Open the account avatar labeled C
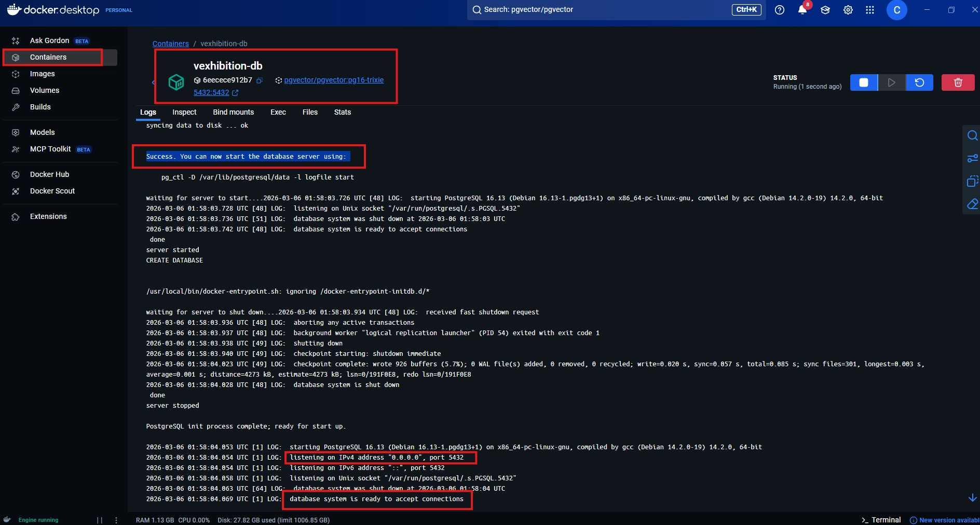Screen dimensions: 980x525 (x=897, y=10)
